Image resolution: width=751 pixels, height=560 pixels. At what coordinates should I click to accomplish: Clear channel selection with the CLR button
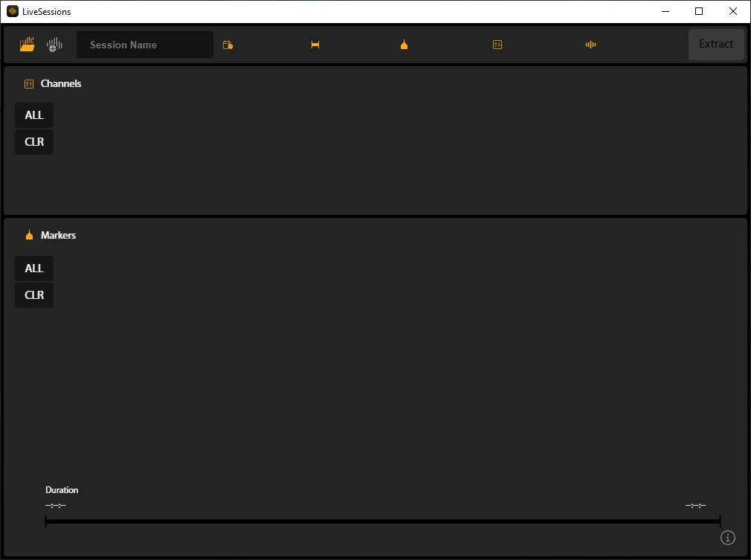coord(34,142)
